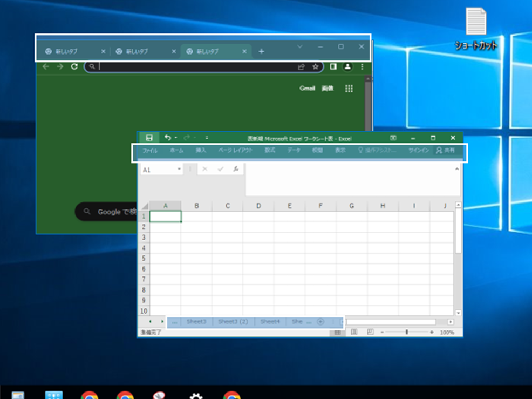Click the zoom in plus in Excel
Screen dimensions: 532x399
pos(432,332)
